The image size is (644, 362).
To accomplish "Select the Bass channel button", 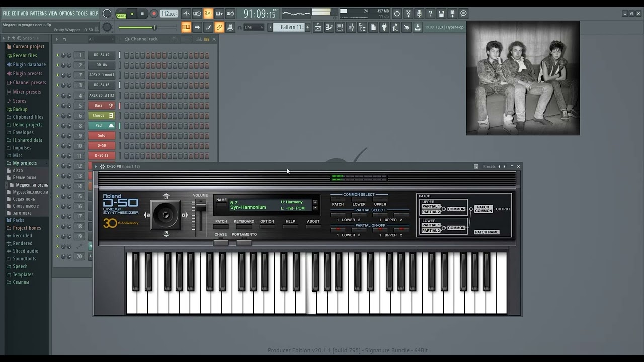I will (x=102, y=106).
